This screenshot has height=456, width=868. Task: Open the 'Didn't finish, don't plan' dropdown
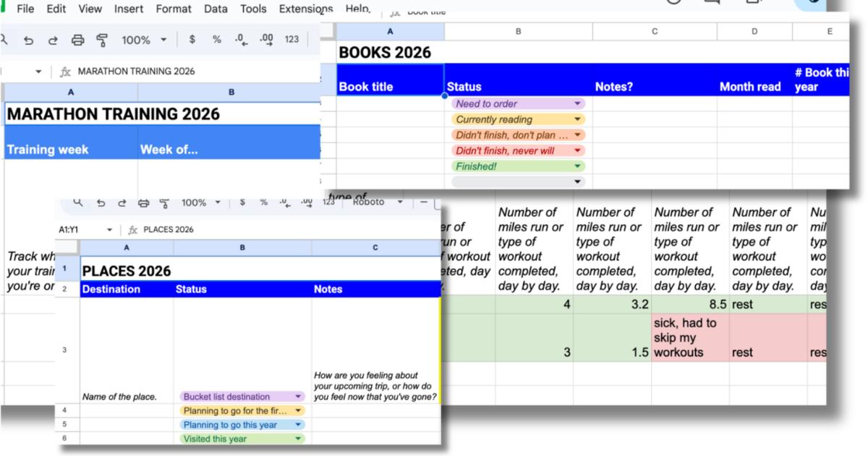click(x=577, y=135)
